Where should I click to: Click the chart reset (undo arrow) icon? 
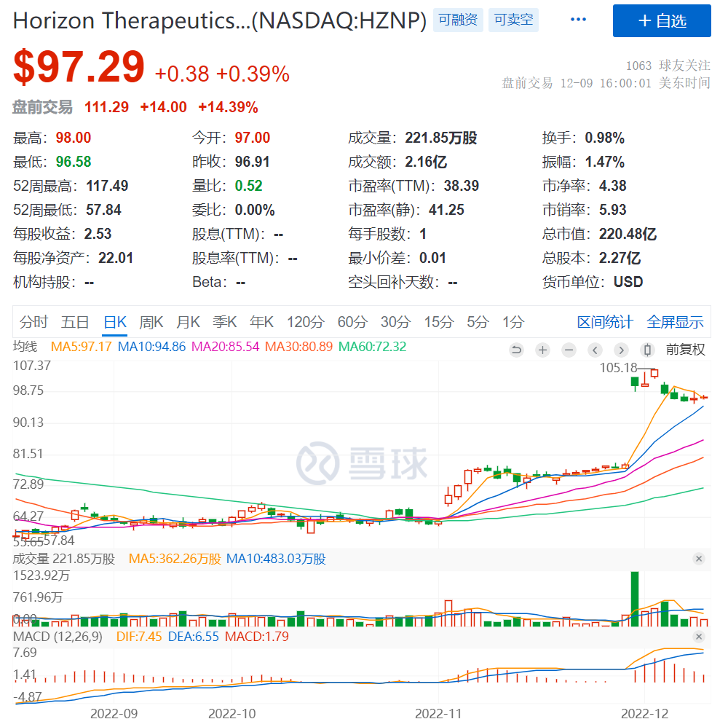(x=516, y=350)
